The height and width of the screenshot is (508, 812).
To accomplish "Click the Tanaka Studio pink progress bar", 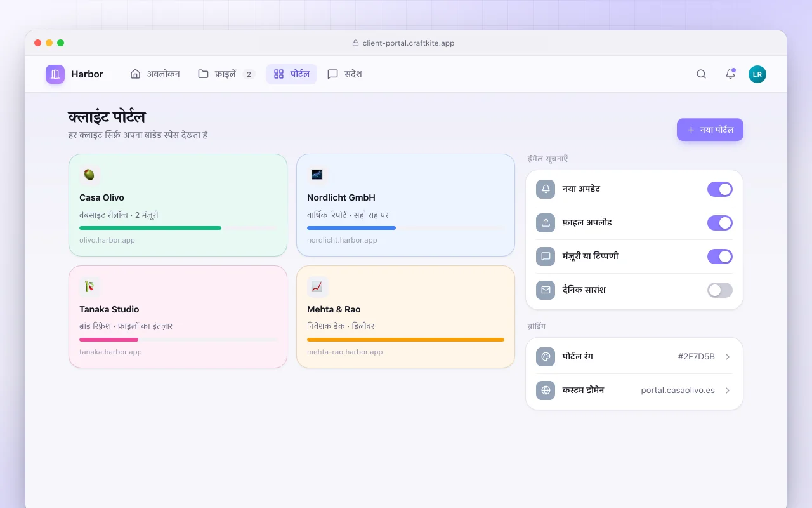I will click(x=108, y=340).
